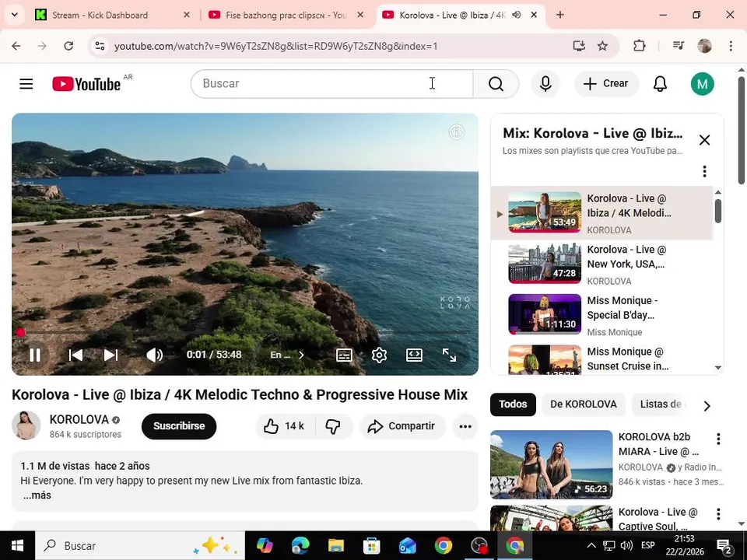Viewport: 747px width, 560px height.
Task: Open the Chrome profile avatar
Action: tap(705, 46)
